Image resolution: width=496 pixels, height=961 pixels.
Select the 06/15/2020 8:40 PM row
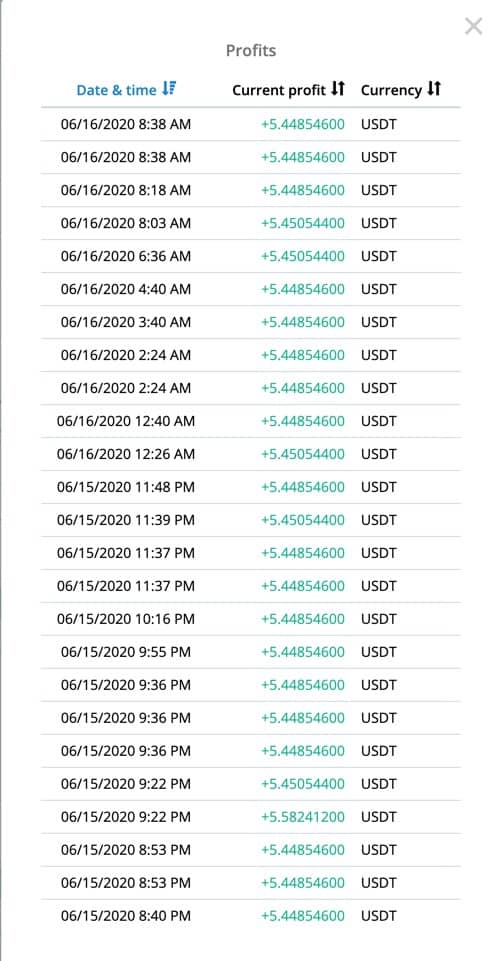point(251,917)
